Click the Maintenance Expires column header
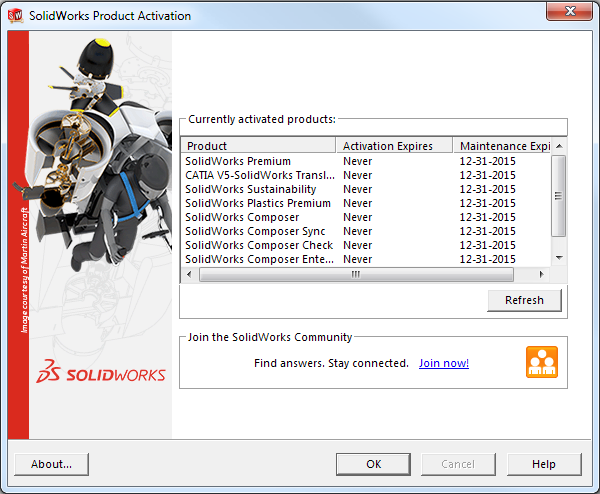 [502, 146]
